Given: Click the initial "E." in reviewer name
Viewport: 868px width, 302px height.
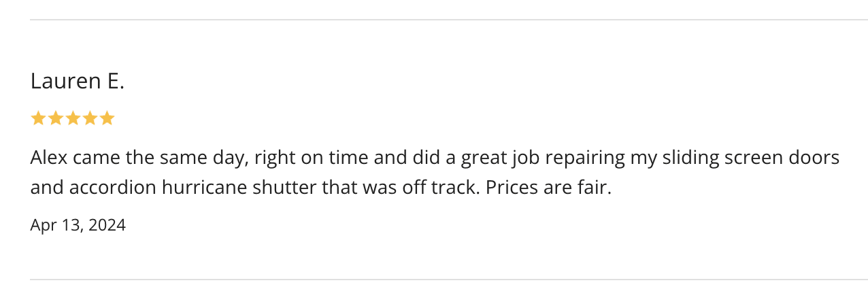Looking at the screenshot, I should (x=116, y=82).
